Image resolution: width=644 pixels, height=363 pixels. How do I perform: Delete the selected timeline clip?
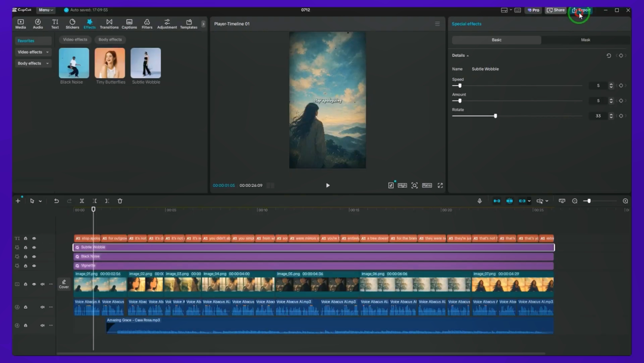[x=120, y=201]
